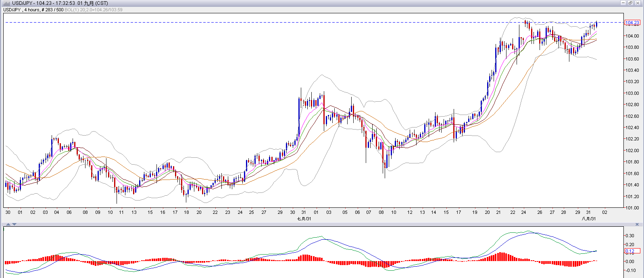Click the 0.00 value on the MACD axis

click(x=630, y=261)
